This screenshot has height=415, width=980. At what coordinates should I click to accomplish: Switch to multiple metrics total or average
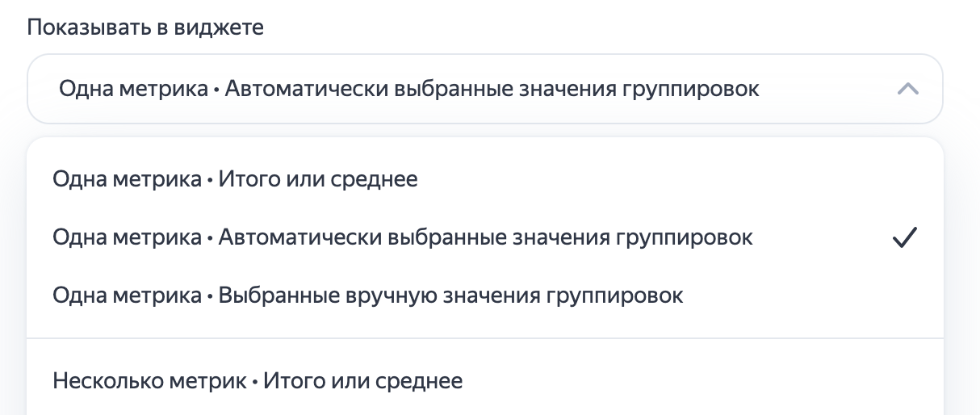pyautogui.click(x=258, y=380)
